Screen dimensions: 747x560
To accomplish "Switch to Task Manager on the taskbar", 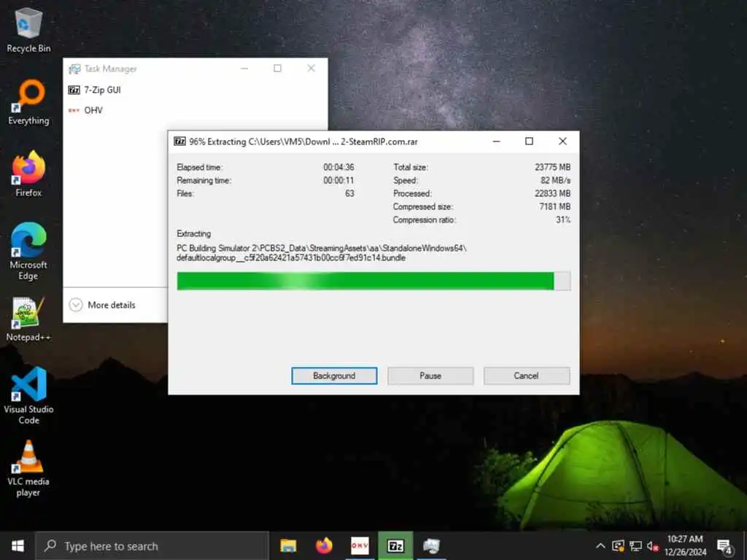I will (431, 545).
